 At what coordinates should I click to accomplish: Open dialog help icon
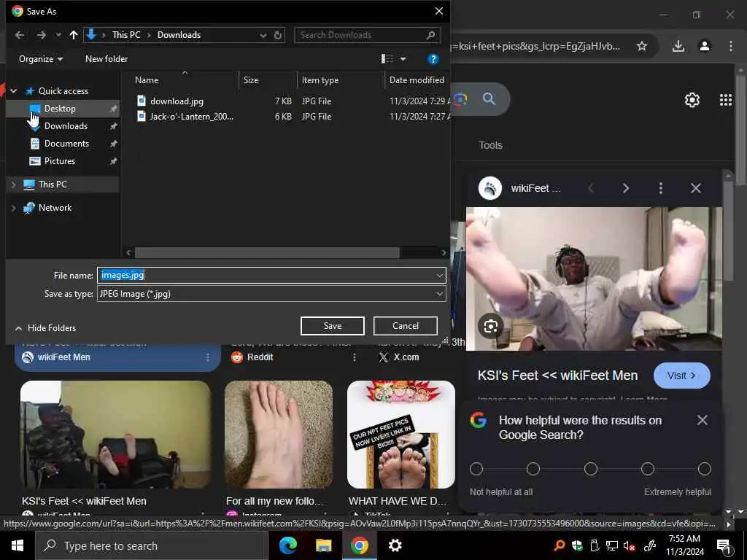click(433, 59)
